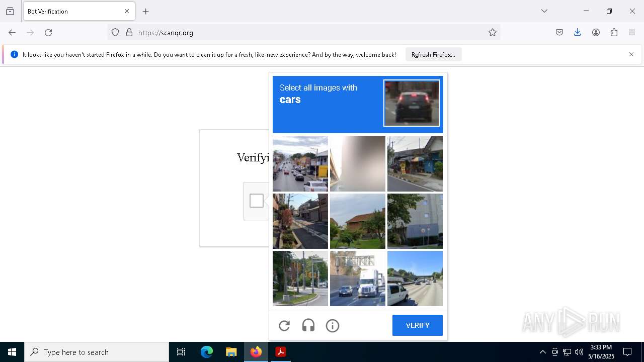Image resolution: width=644 pixels, height=362 pixels.
Task: Open a new tab
Action: 146,11
